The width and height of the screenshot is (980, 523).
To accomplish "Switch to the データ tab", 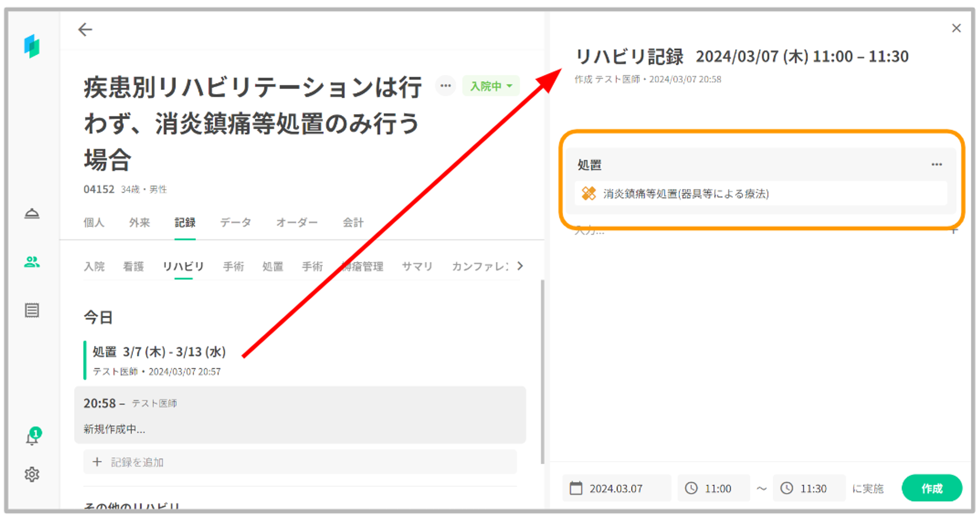I will pyautogui.click(x=236, y=223).
